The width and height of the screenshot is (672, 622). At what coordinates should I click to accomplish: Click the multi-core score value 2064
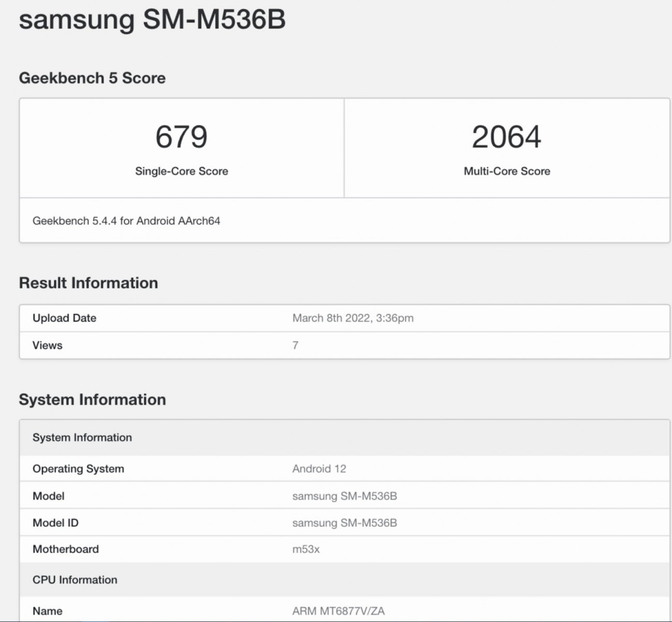coord(506,136)
